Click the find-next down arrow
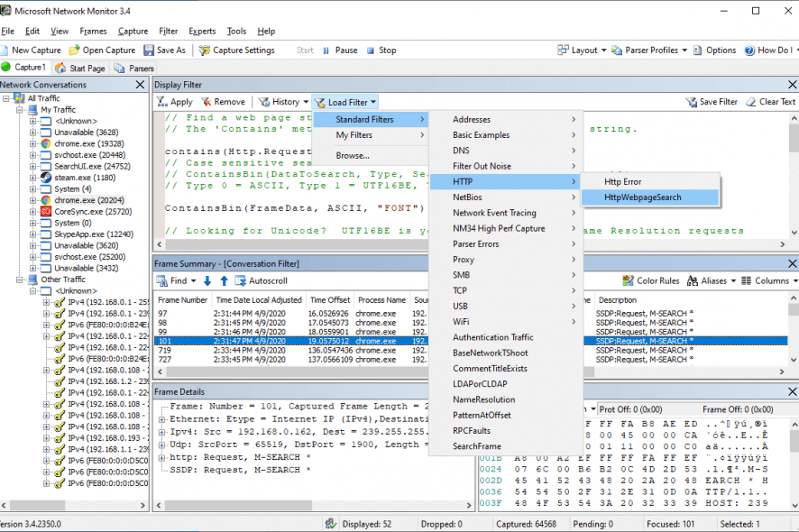Image resolution: width=799 pixels, height=532 pixels. [x=207, y=280]
